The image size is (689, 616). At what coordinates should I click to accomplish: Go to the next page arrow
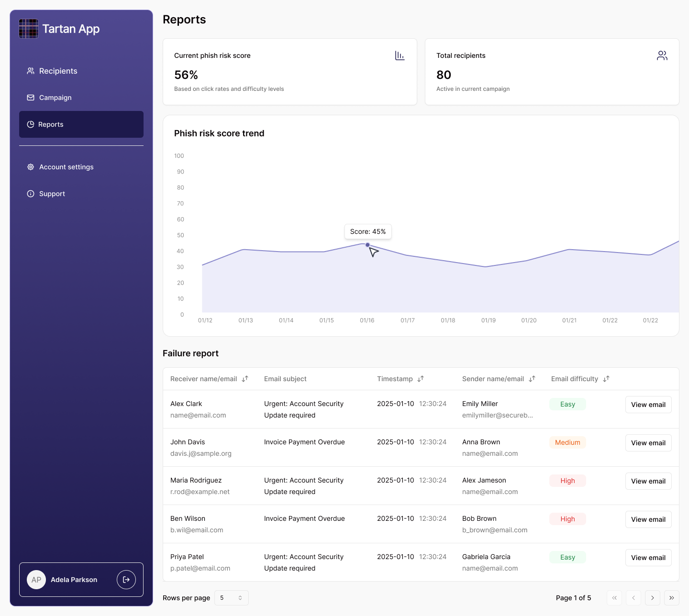point(652,598)
